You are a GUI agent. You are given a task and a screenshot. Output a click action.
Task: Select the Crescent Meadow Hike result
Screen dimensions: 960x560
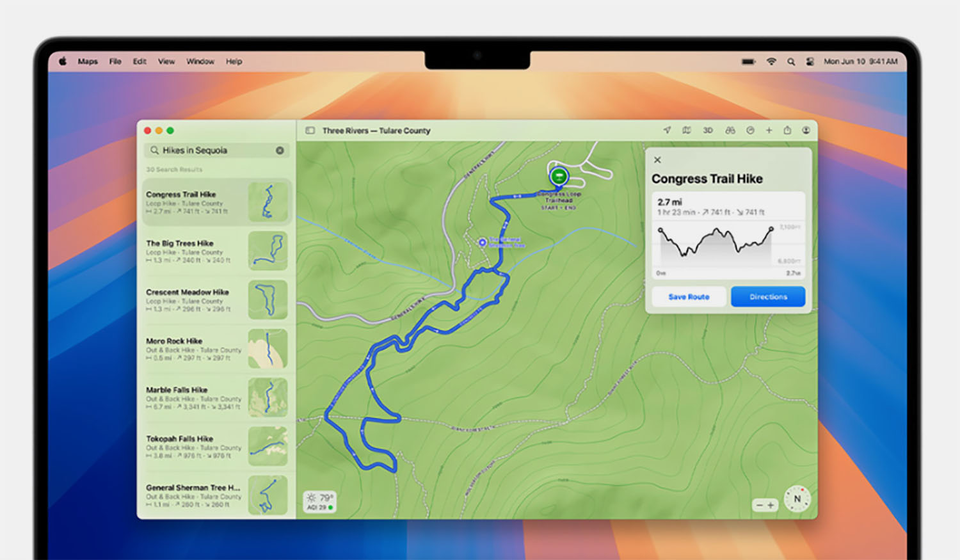[x=216, y=300]
